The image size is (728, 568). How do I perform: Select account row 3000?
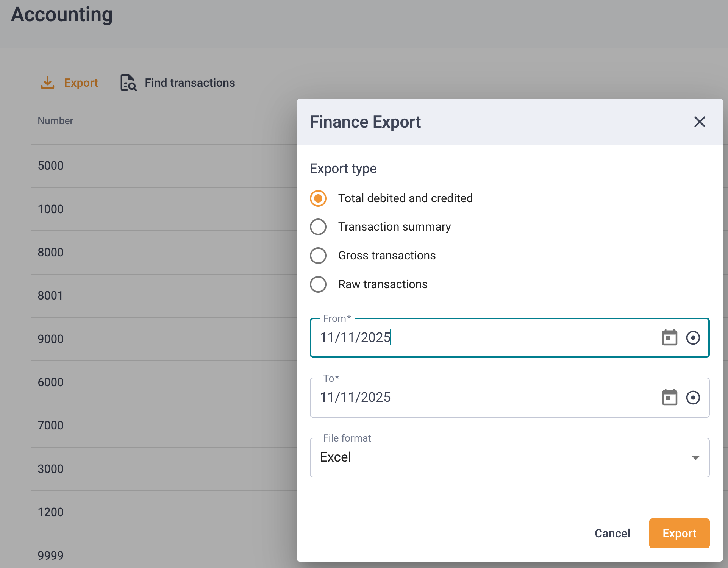[x=164, y=469]
